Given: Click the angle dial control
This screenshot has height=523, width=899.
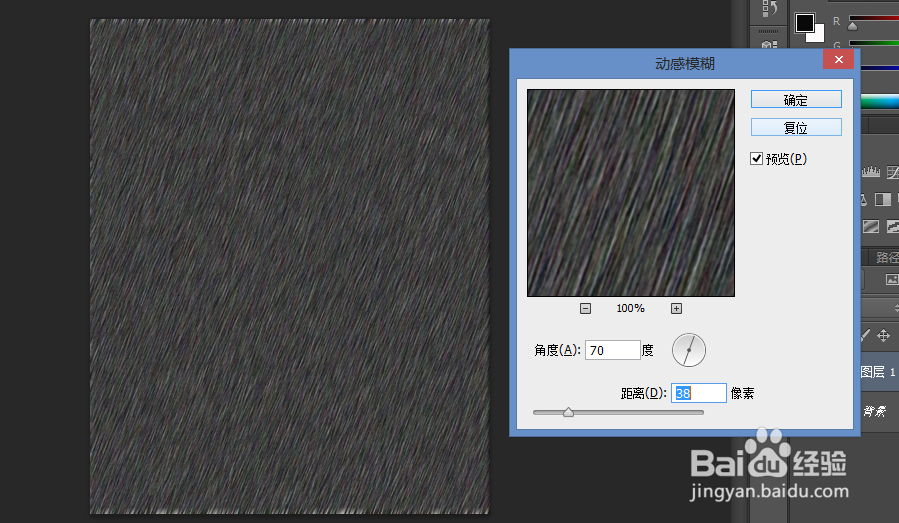Looking at the screenshot, I should tap(689, 350).
